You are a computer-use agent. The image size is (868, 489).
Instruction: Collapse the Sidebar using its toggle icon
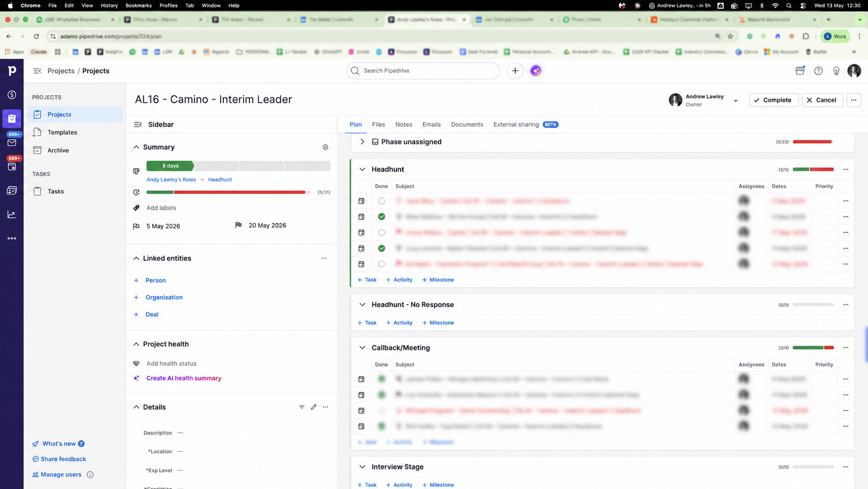click(x=138, y=125)
